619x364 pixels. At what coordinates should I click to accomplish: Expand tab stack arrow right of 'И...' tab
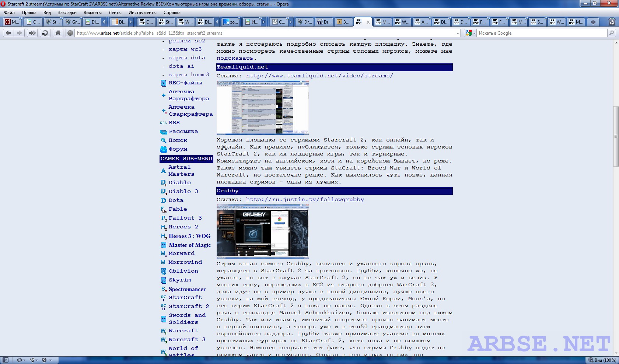[x=263, y=22]
